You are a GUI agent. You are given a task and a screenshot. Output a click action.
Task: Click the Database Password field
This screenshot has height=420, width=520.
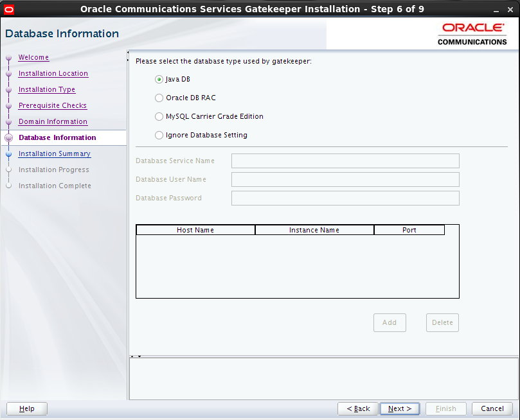point(345,198)
